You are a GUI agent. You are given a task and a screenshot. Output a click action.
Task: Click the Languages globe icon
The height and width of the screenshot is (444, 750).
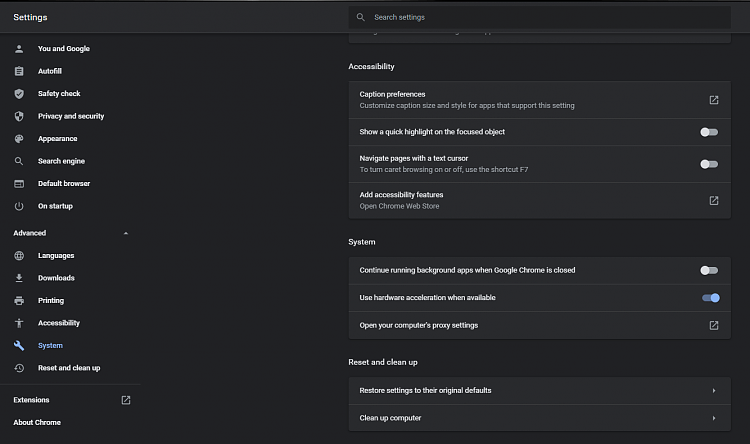click(x=18, y=256)
